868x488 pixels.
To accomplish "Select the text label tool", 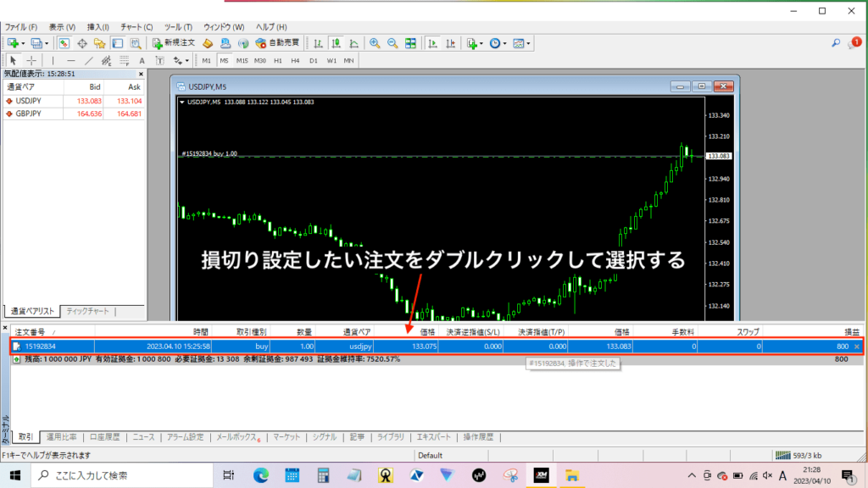I will tap(159, 60).
